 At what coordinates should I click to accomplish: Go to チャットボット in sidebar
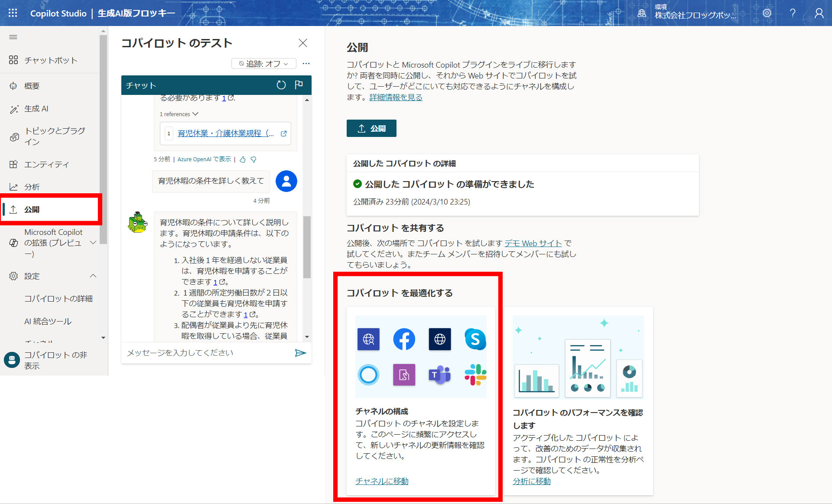50,60
